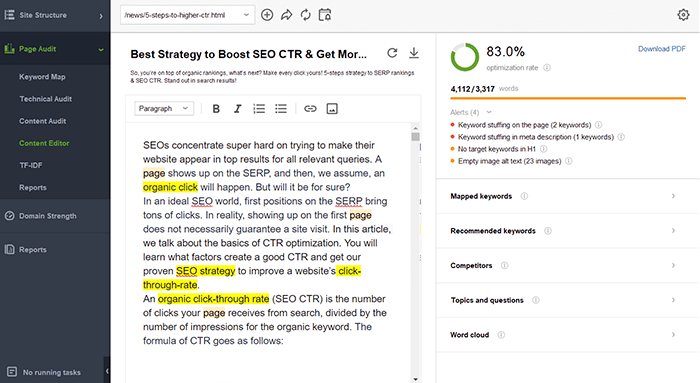Open Content Audit
This screenshot has width=700, height=383.
point(42,121)
